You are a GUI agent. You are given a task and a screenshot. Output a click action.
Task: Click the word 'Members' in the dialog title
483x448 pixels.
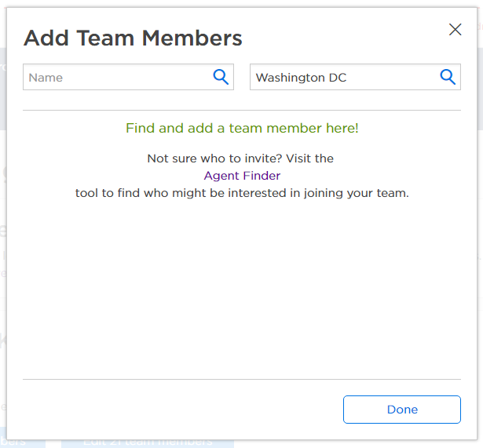(195, 38)
